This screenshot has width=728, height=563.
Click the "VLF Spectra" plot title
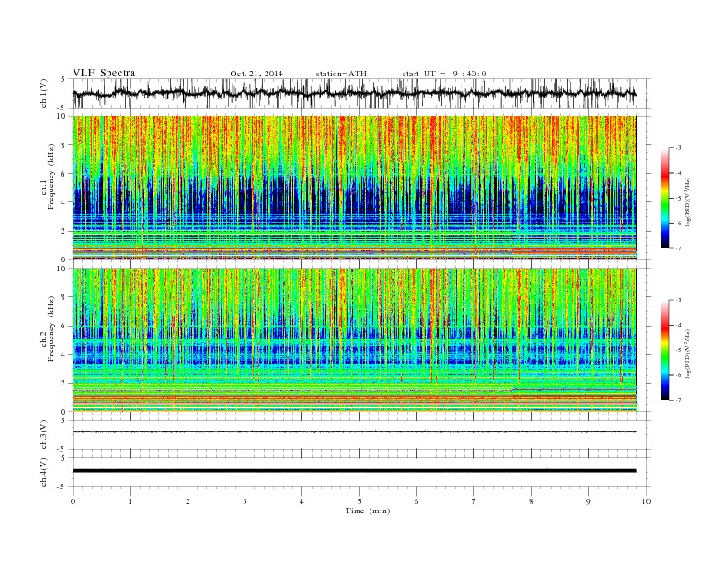104,73
